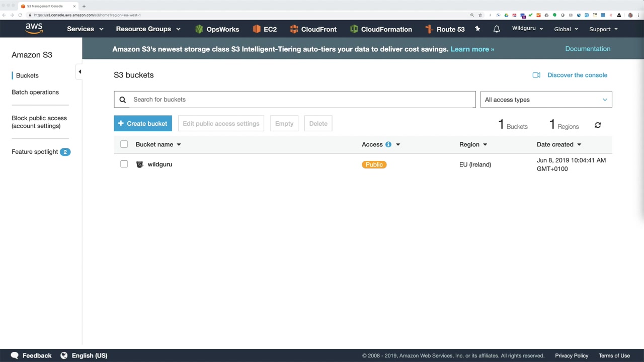The image size is (644, 362).
Task: Tick the checkbox for wildguru bucket
Action: (x=124, y=164)
